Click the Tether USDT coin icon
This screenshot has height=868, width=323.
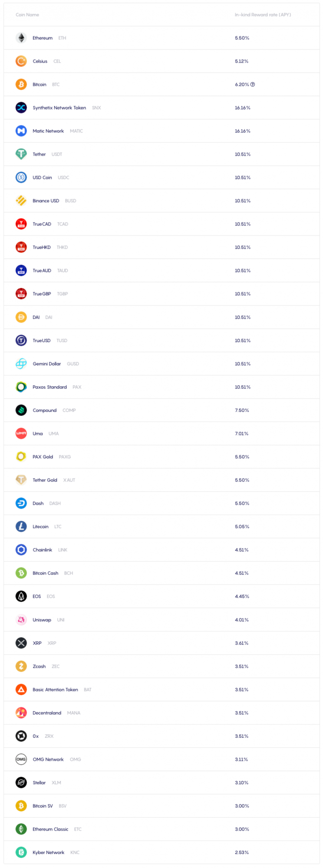21,154
